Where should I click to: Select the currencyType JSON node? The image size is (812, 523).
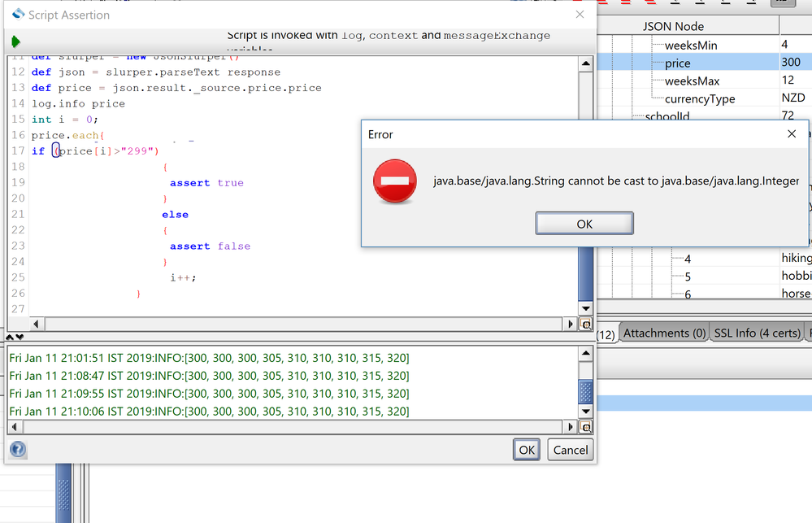coord(699,98)
